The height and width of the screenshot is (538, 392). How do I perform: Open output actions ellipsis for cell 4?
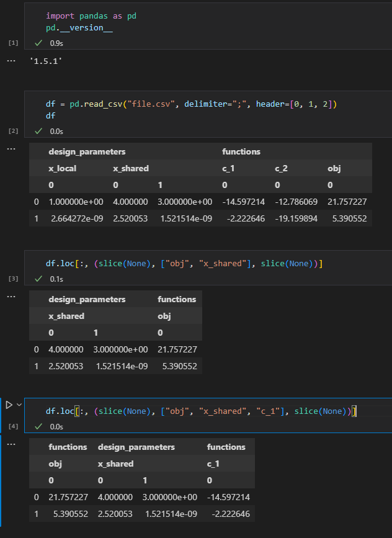pyautogui.click(x=11, y=444)
